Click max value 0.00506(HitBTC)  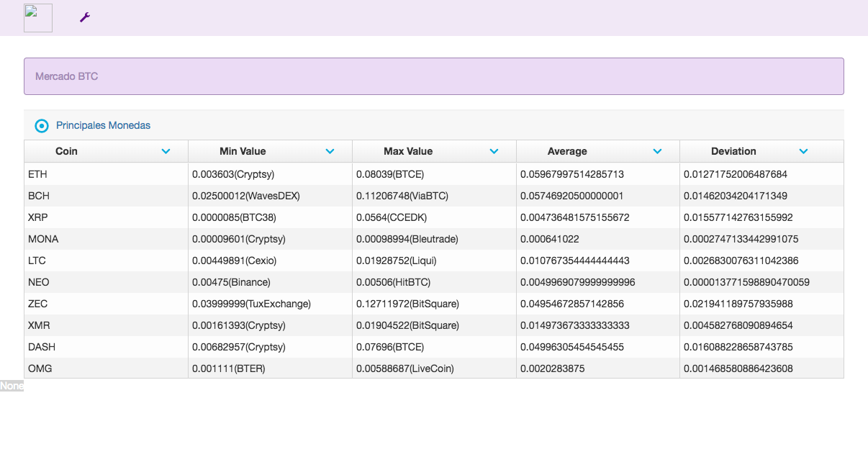[394, 282]
